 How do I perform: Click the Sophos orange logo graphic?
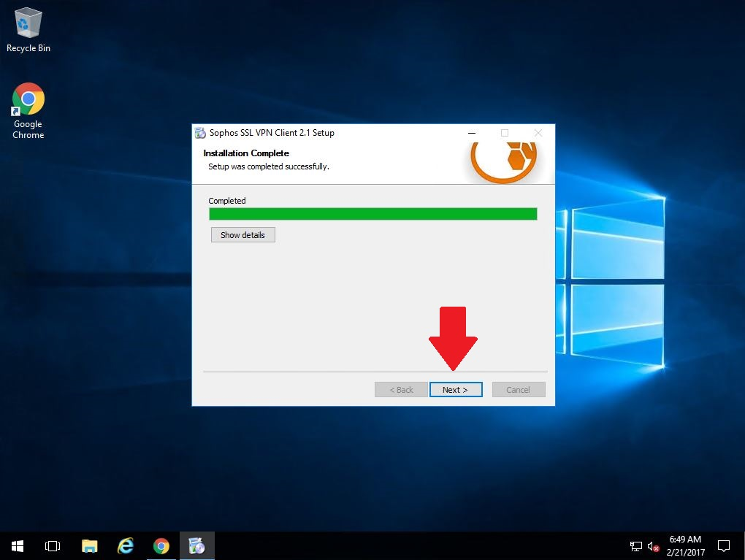[x=504, y=161]
